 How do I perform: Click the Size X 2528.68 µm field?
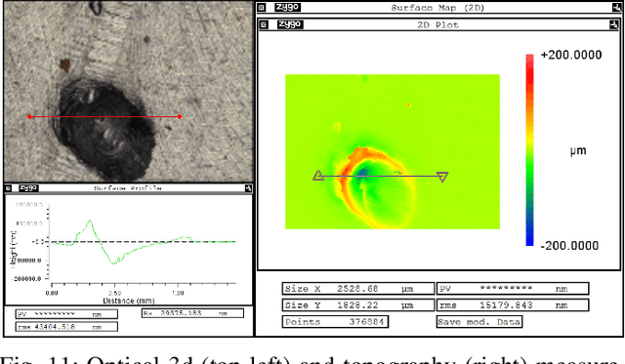click(358, 289)
